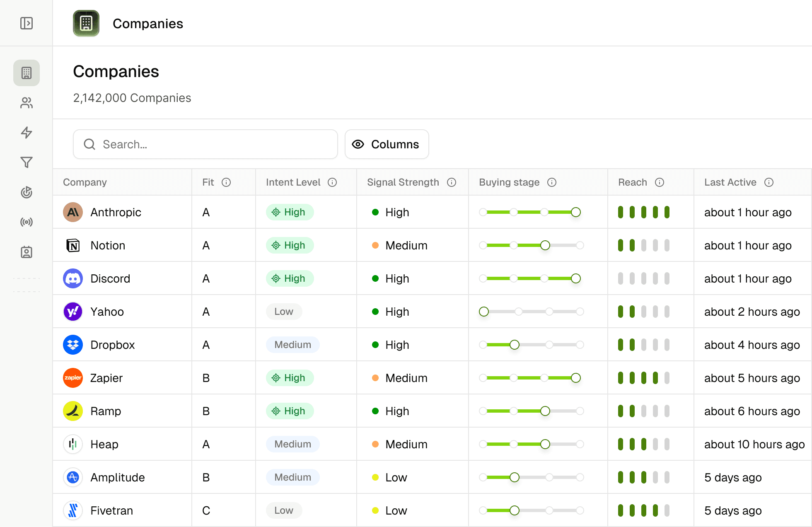The image size is (812, 527).
Task: Click the contact badge sidebar icon
Action: [27, 252]
